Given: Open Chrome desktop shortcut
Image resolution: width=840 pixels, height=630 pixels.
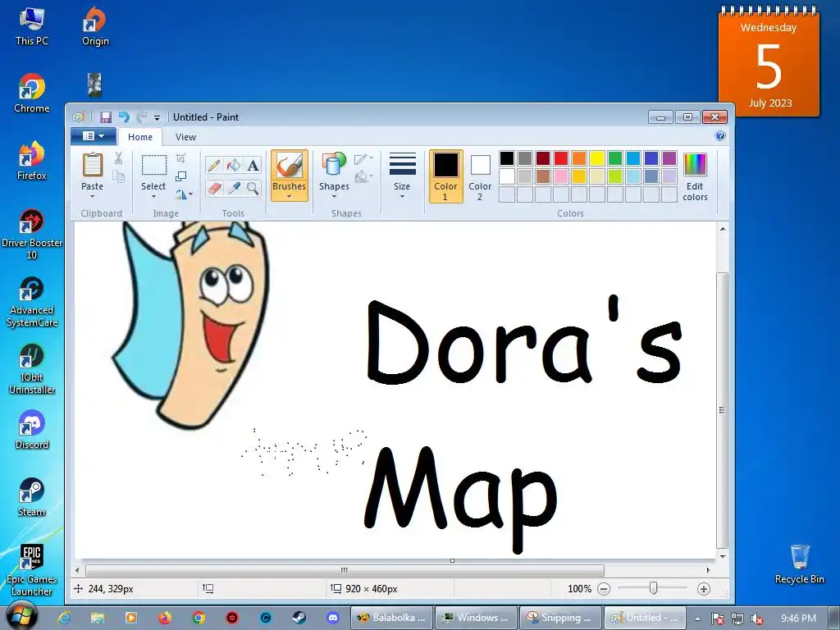Looking at the screenshot, I should point(32,93).
